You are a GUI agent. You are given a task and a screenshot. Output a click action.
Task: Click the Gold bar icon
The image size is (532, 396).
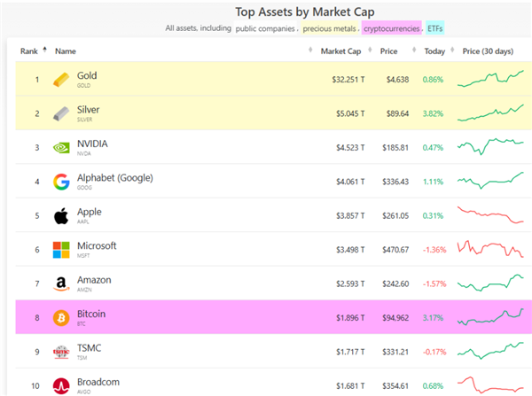coord(61,80)
